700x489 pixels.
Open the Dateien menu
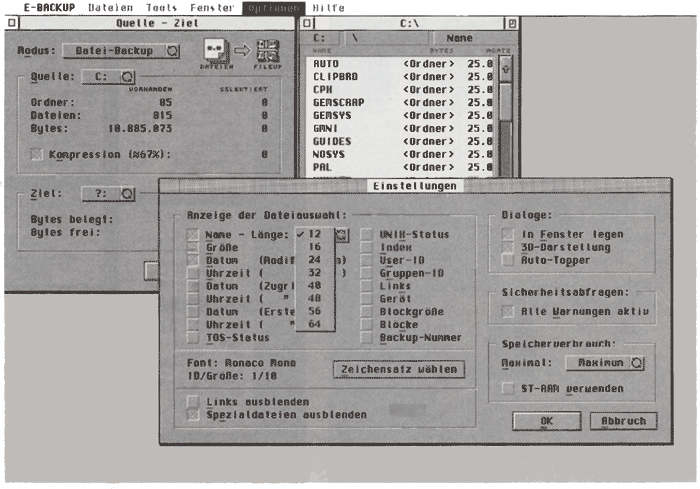tap(109, 7)
